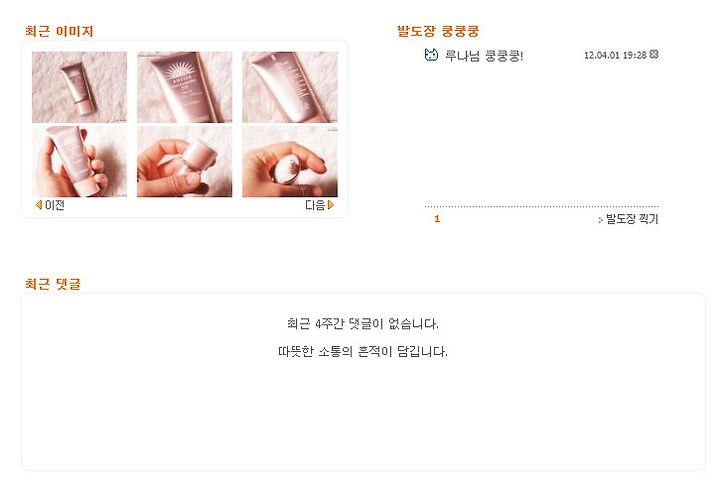Open thumbnail of hand showing tube opening
This screenshot has width=720, height=493.
tap(290, 162)
